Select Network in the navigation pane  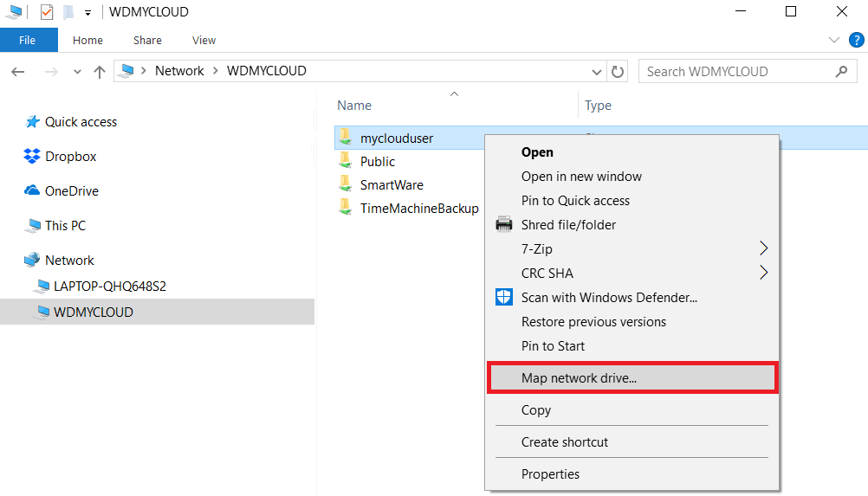[69, 260]
